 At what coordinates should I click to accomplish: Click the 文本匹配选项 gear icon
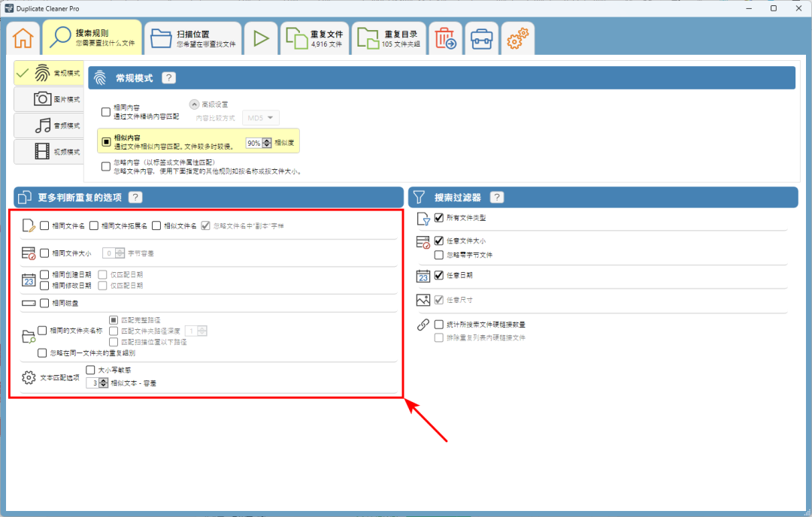[x=29, y=377]
